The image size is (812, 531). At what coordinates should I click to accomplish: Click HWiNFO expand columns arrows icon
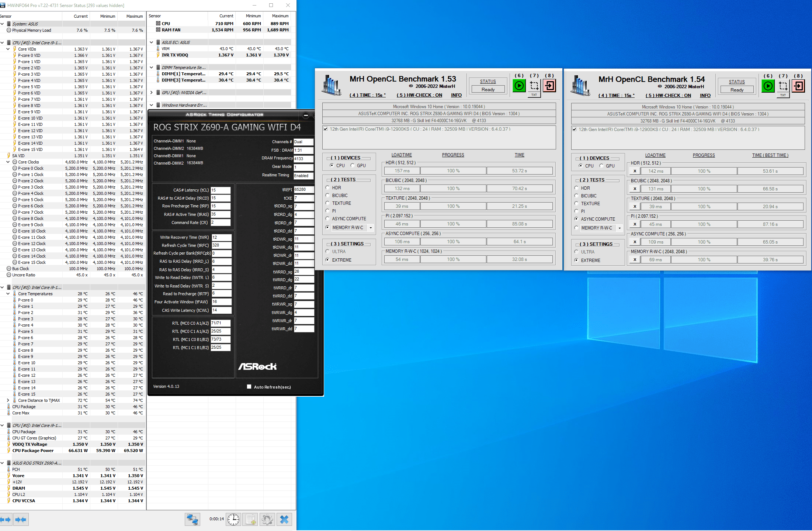6,520
